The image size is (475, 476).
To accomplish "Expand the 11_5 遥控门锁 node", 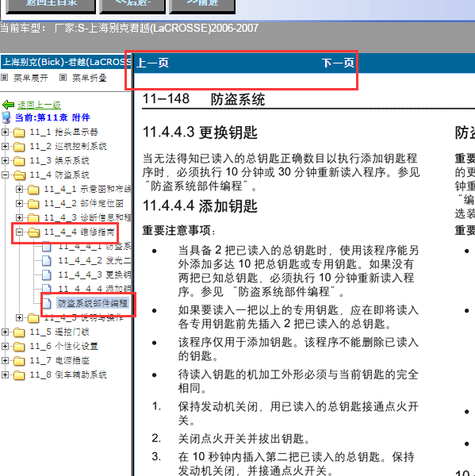I will click(x=5, y=332).
